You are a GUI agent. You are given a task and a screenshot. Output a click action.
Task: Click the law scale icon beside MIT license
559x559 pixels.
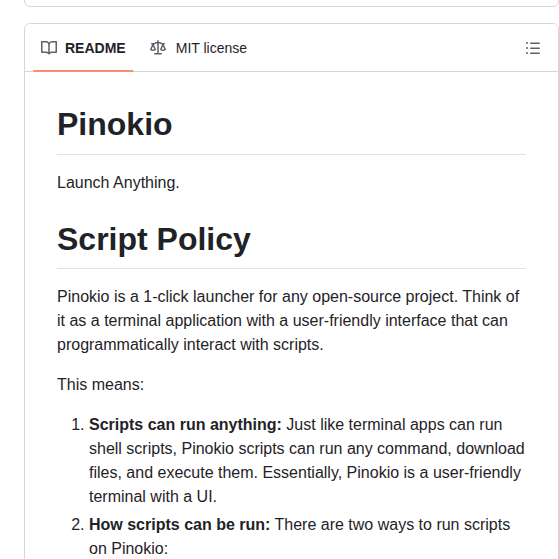pyautogui.click(x=158, y=48)
